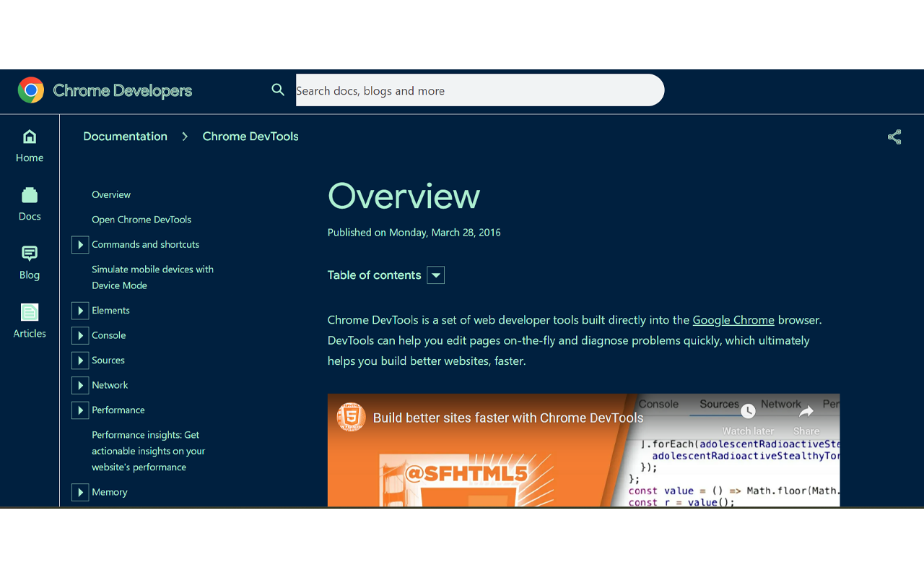Open Articles from the sidebar icon
The image size is (924, 578).
pos(30,312)
